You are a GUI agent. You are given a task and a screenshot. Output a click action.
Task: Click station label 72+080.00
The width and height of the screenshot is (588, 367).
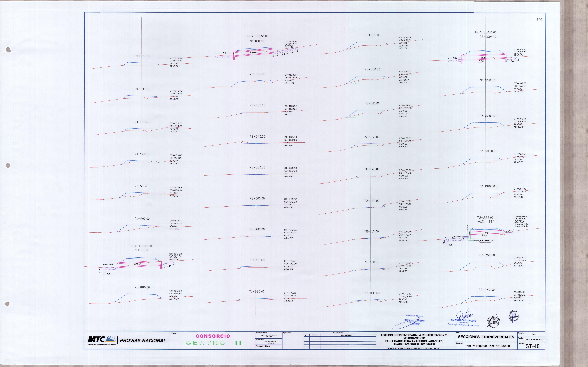pos(257,74)
